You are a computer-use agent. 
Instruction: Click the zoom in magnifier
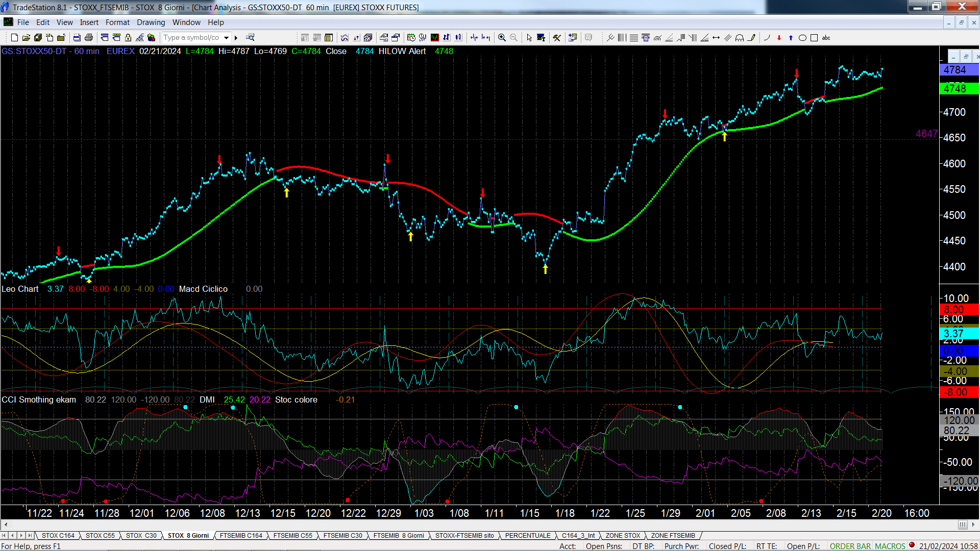tap(502, 38)
